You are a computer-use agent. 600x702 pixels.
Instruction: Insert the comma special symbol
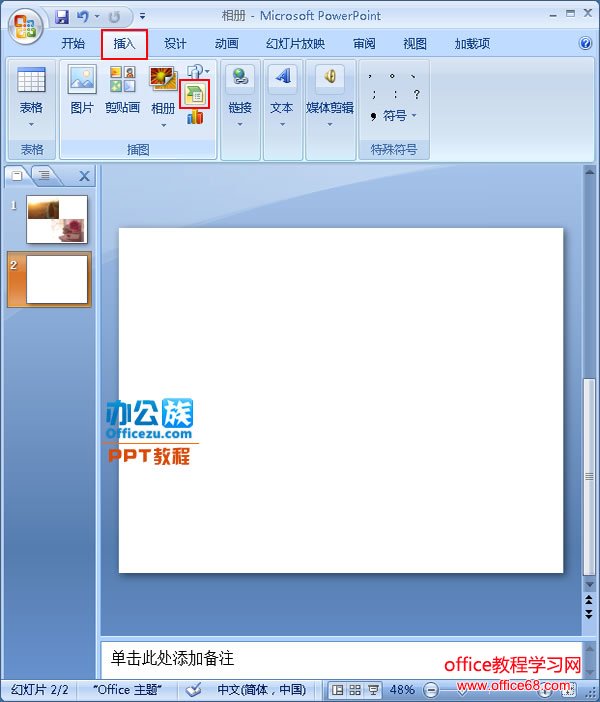tap(371, 76)
